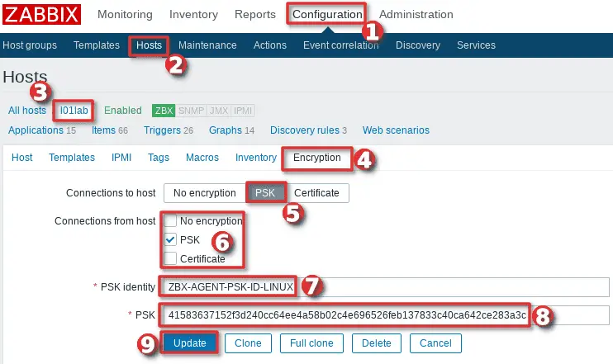The width and height of the screenshot is (613, 364).
Task: Switch to the Macros tab
Action: (x=202, y=158)
